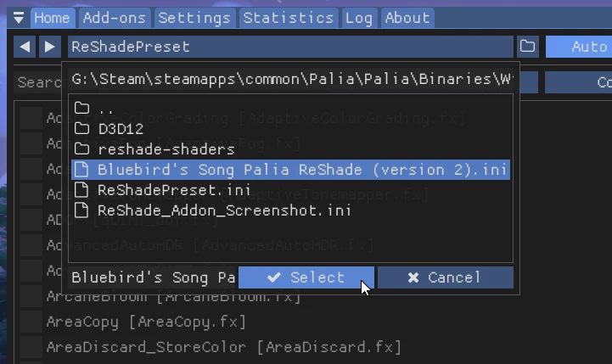The image size is (612, 364).
Task: Select Bluebird's Song Palia ReShade ini file
Action: click(290, 170)
